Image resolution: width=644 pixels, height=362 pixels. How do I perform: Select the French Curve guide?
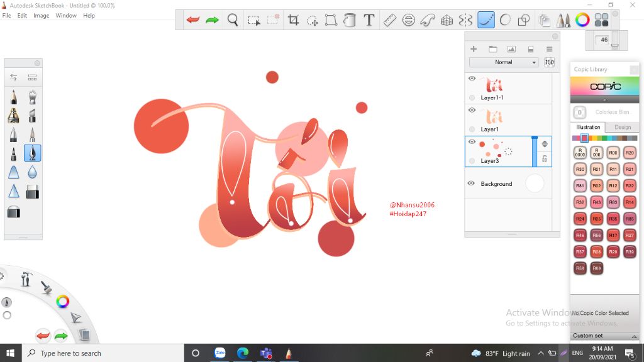[427, 19]
